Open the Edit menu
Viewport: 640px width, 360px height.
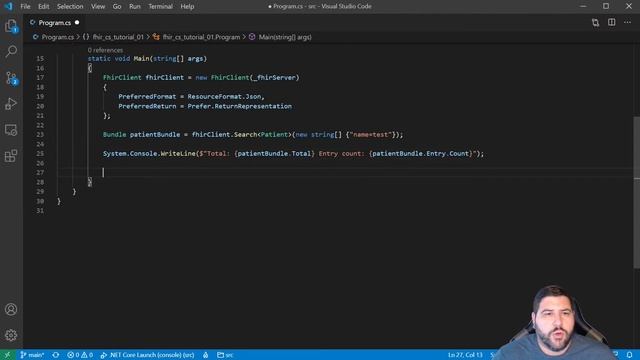43,6
